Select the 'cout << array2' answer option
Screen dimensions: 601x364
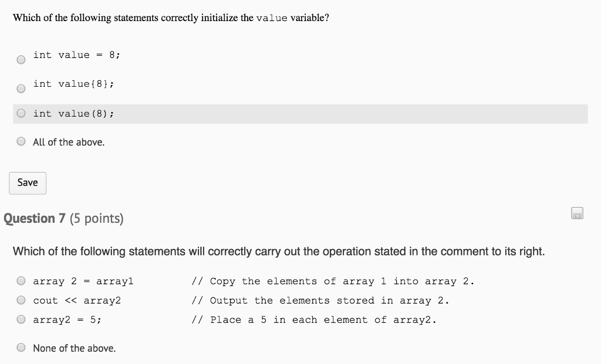tap(21, 300)
